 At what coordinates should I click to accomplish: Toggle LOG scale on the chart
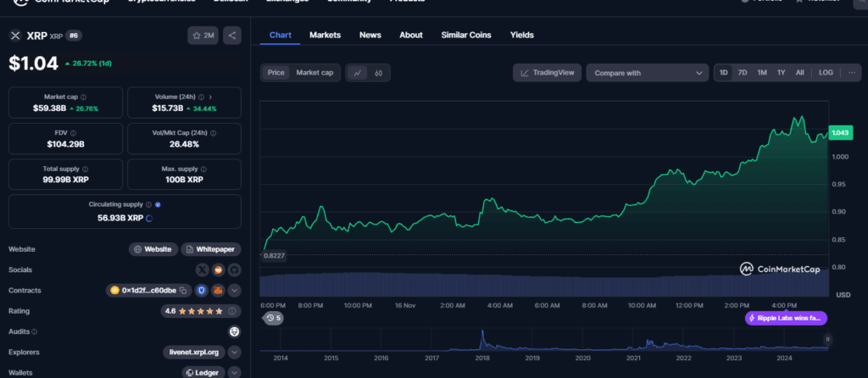coord(826,73)
